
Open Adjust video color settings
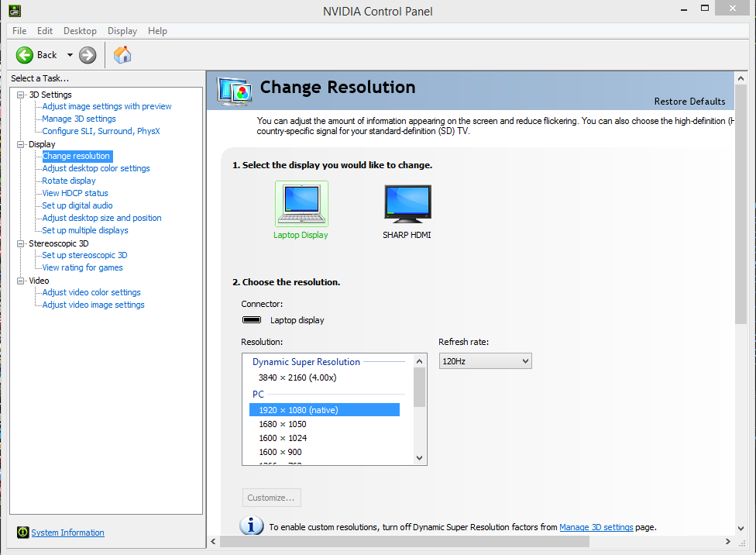91,292
